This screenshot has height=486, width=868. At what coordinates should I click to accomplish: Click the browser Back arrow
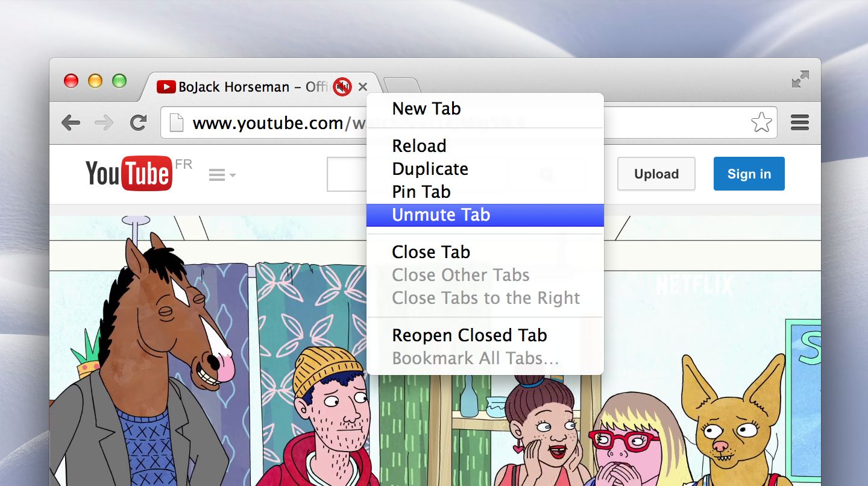coord(71,123)
